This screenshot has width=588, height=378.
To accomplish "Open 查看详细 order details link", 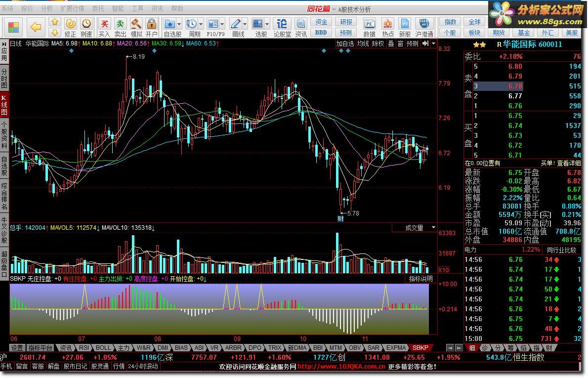I will click(x=569, y=163).
